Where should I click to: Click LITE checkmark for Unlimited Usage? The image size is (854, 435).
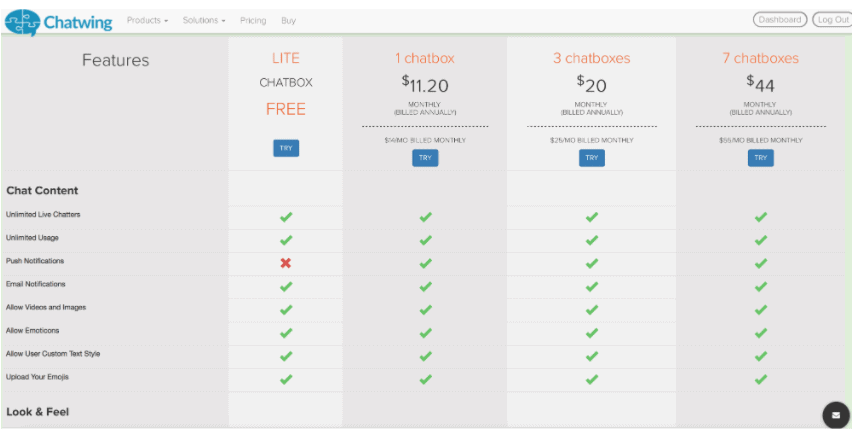286,240
